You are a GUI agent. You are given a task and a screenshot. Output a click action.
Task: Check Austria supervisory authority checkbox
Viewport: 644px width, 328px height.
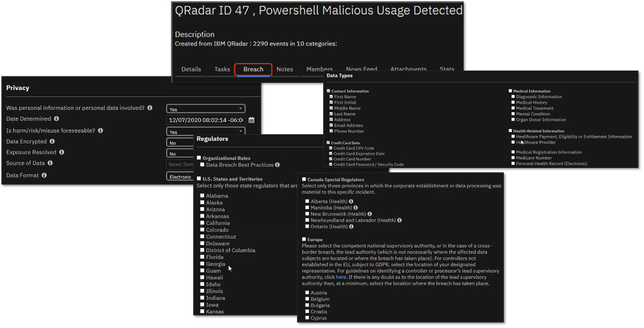[307, 292]
